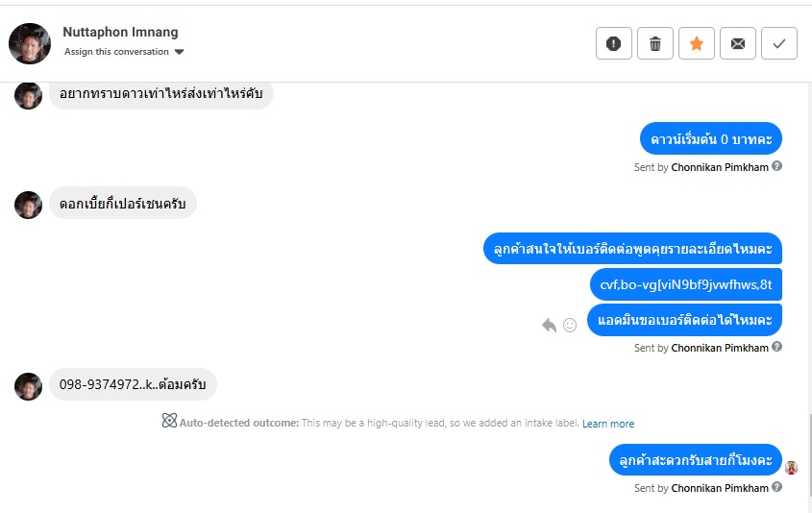Click the reply arrow beside the message
Screen dimensions: 812x513
[549, 326]
